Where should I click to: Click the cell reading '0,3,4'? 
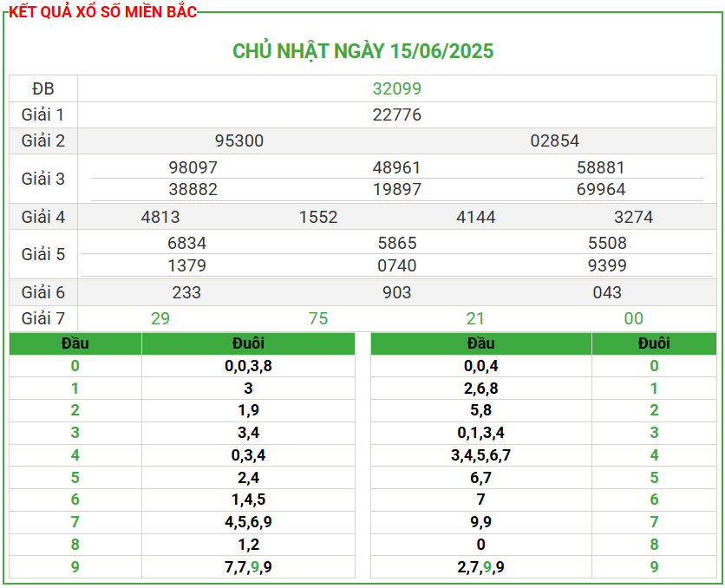(248, 454)
